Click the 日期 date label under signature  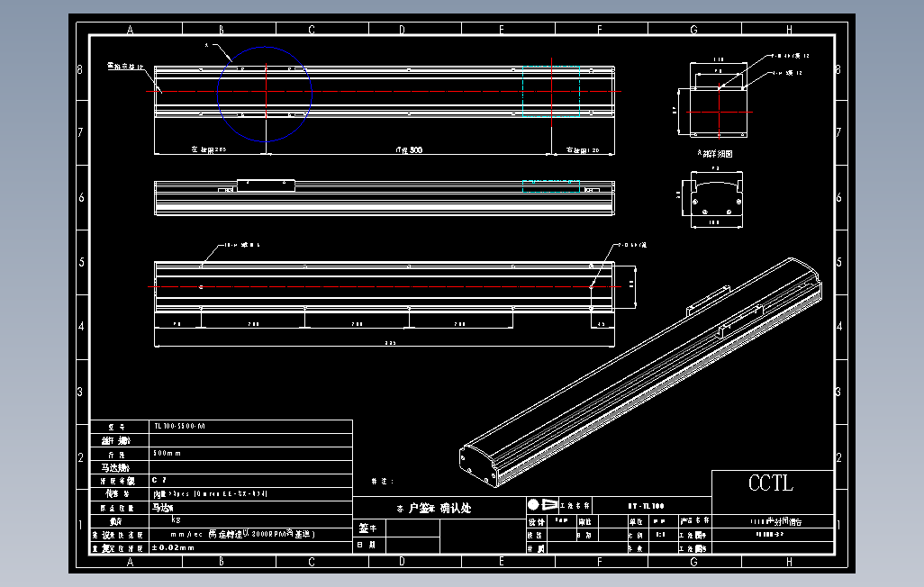(x=366, y=545)
